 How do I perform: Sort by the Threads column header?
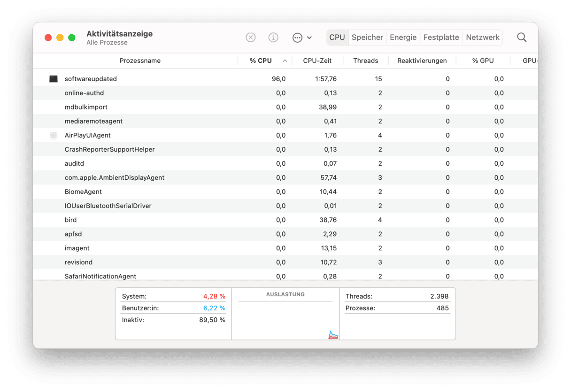click(365, 61)
